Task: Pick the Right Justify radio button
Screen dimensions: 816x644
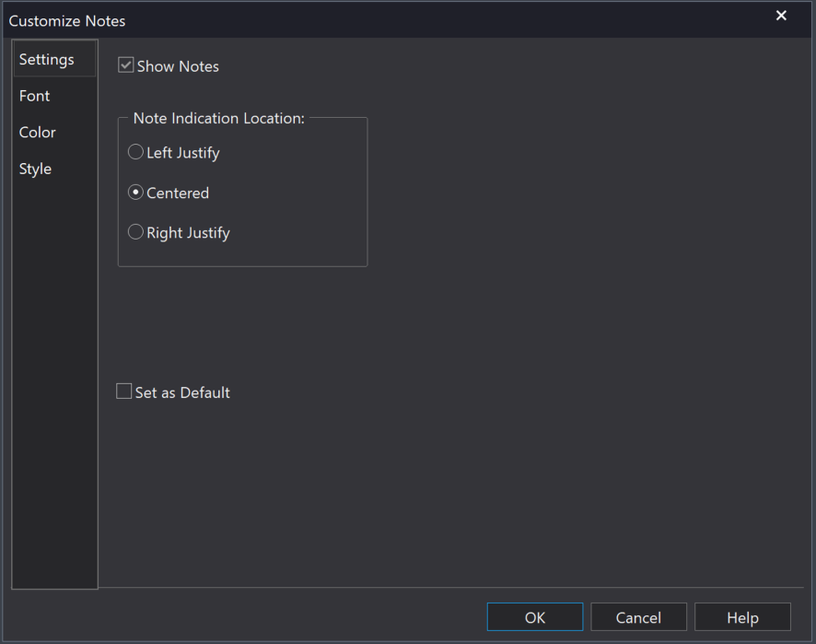Action: click(x=135, y=232)
